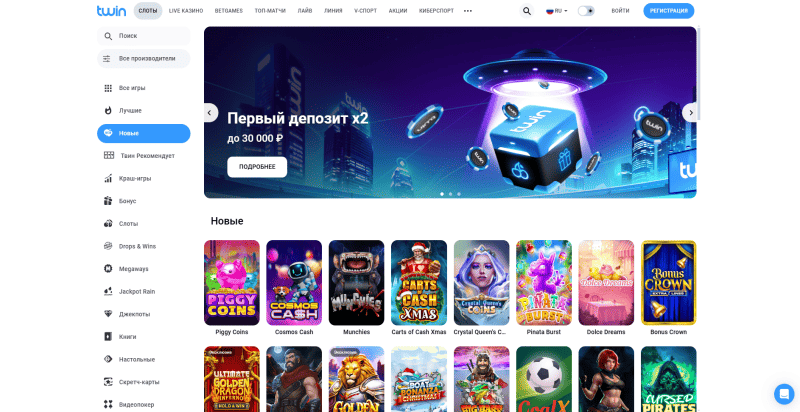Open the Piggy Coins game thumbnail
This screenshot has width=800, height=412.
(x=232, y=282)
